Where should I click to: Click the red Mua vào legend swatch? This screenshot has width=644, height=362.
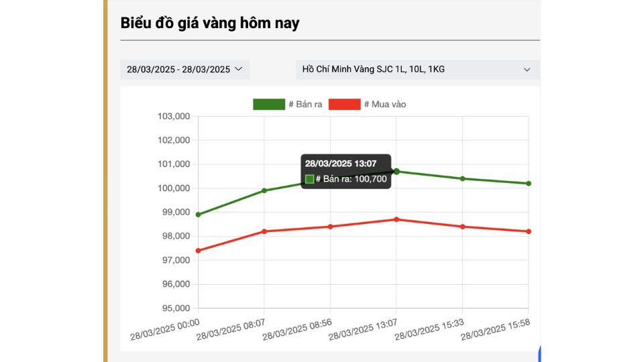345,104
